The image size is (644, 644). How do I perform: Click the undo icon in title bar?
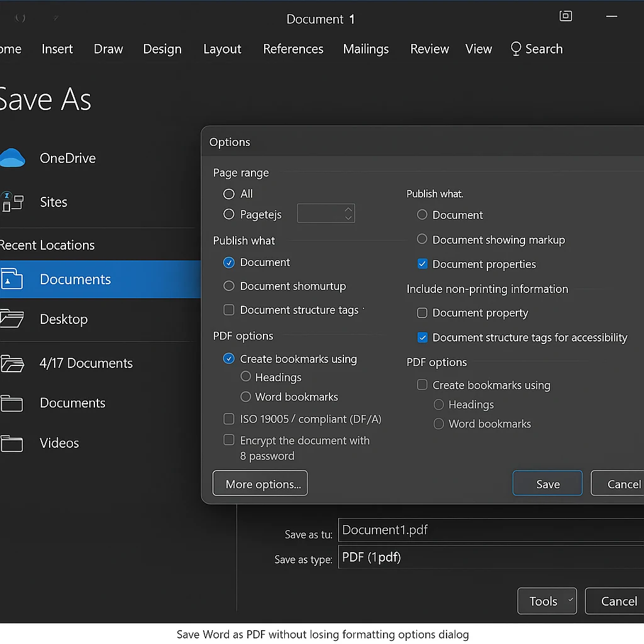coord(20,18)
